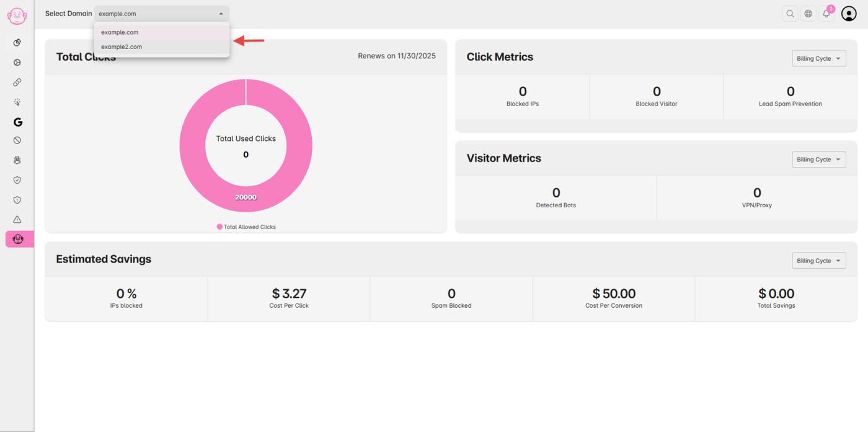Expand Click Metrics Billing Cycle dropdown
This screenshot has height=432, width=868.
(819, 58)
